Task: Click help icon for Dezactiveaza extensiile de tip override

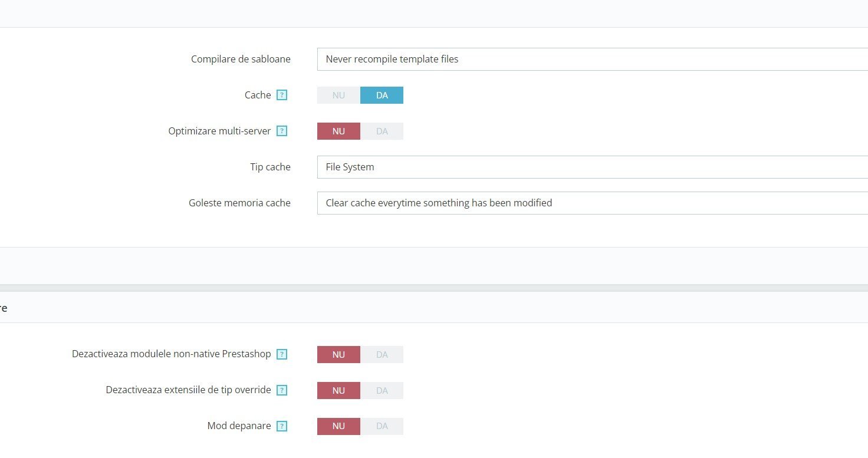Action: [282, 390]
